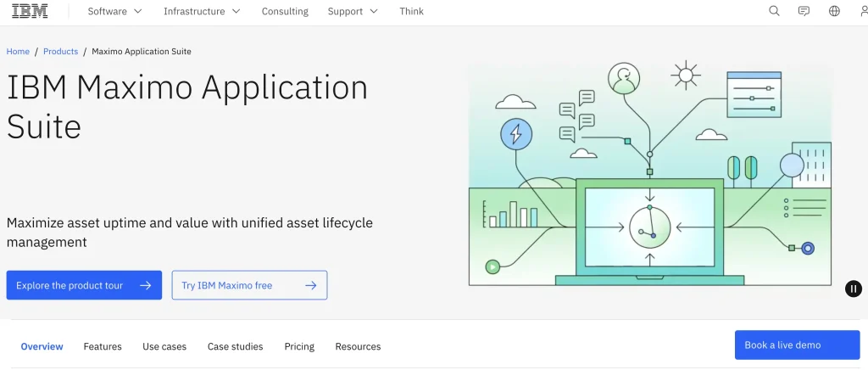Click the Maximo Application Suite breadcrumb text
868x370 pixels.
point(142,52)
